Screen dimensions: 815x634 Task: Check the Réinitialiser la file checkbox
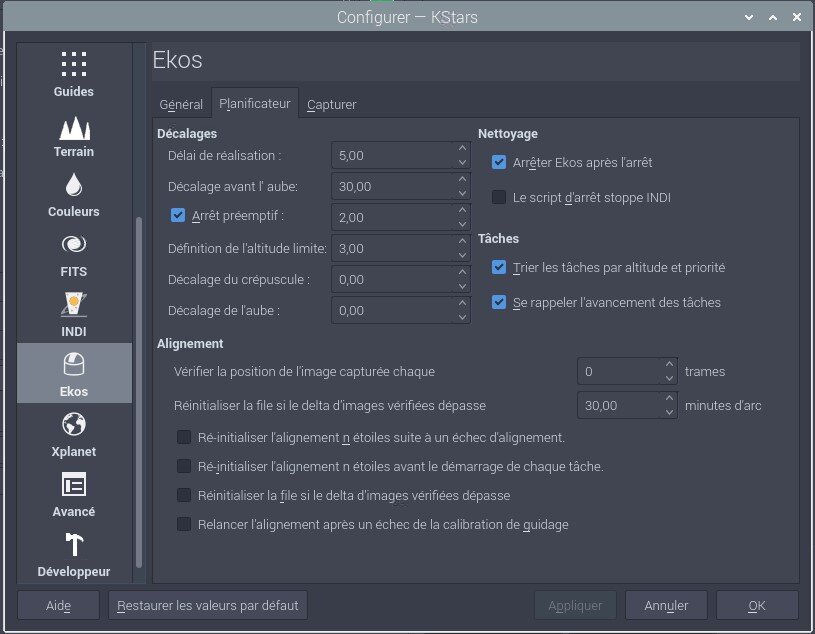coord(184,495)
